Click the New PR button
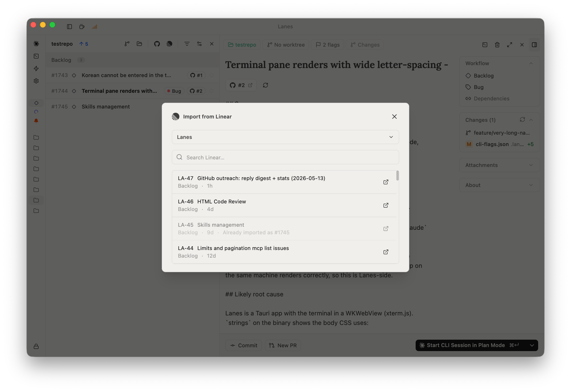The height and width of the screenshot is (392, 571). 283,345
